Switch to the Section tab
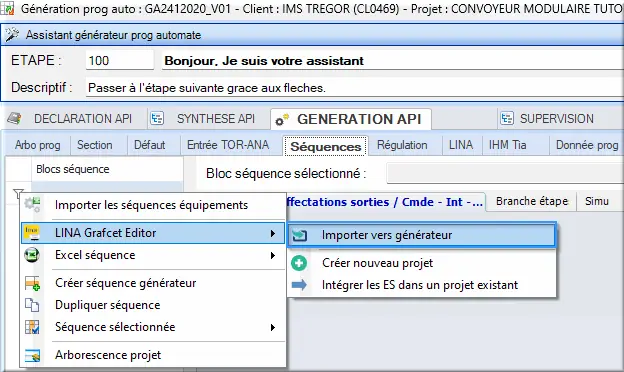624x372 pixels. (x=95, y=145)
